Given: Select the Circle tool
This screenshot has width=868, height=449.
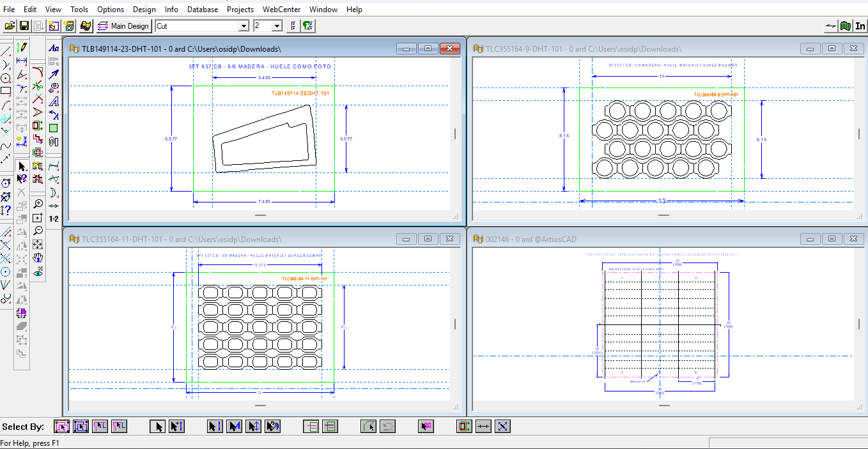Looking at the screenshot, I should click(5, 78).
